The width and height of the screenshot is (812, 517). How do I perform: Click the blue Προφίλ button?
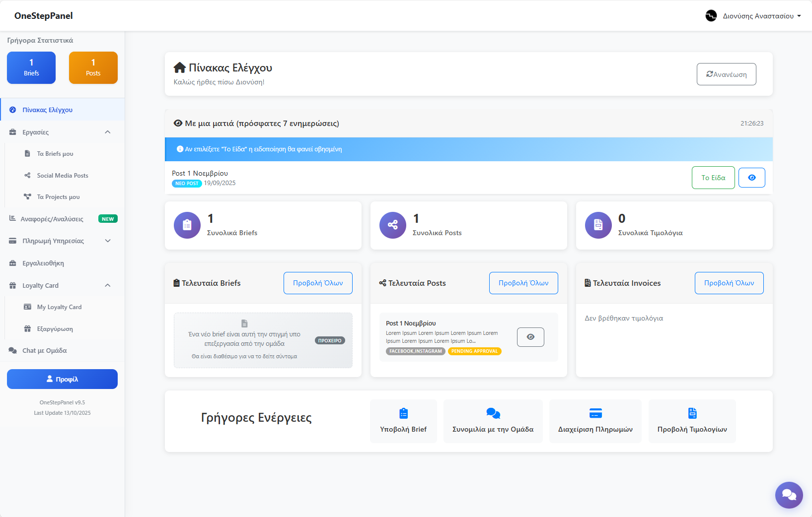click(62, 379)
